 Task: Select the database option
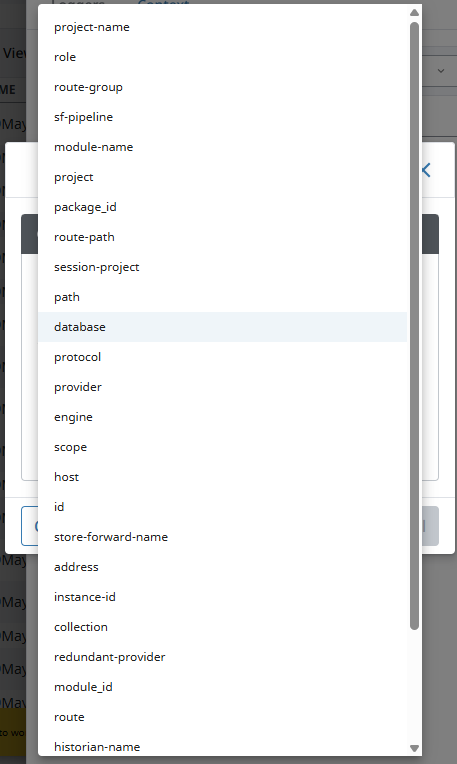coord(222,327)
